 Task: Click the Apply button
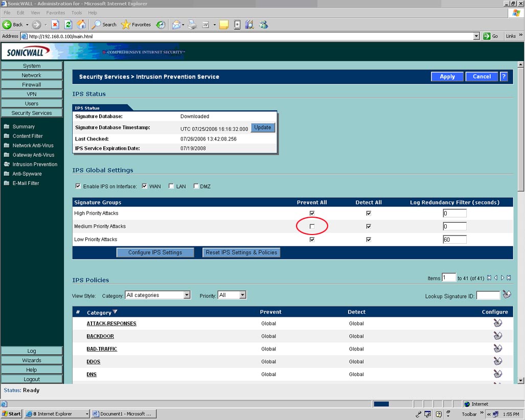[x=447, y=77]
